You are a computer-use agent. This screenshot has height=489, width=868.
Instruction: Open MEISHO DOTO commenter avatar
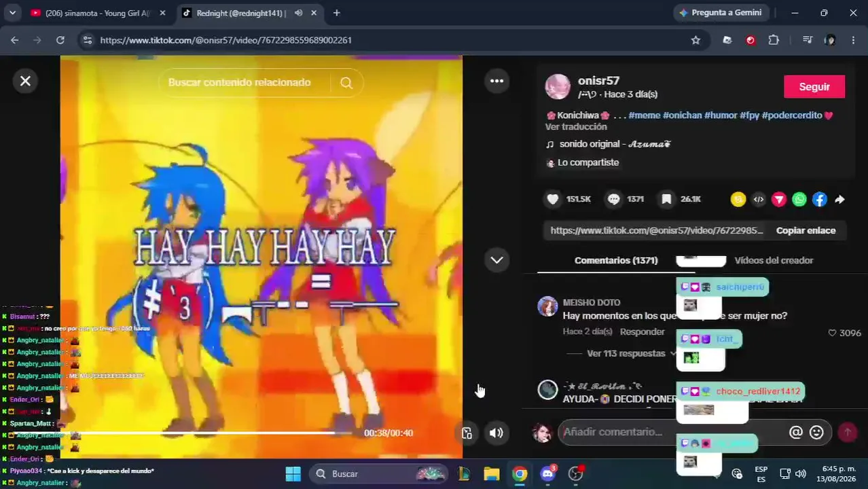[547, 306]
